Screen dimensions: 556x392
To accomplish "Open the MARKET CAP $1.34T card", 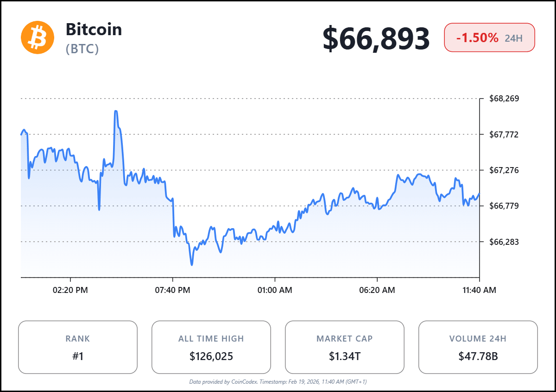I will (x=344, y=347).
